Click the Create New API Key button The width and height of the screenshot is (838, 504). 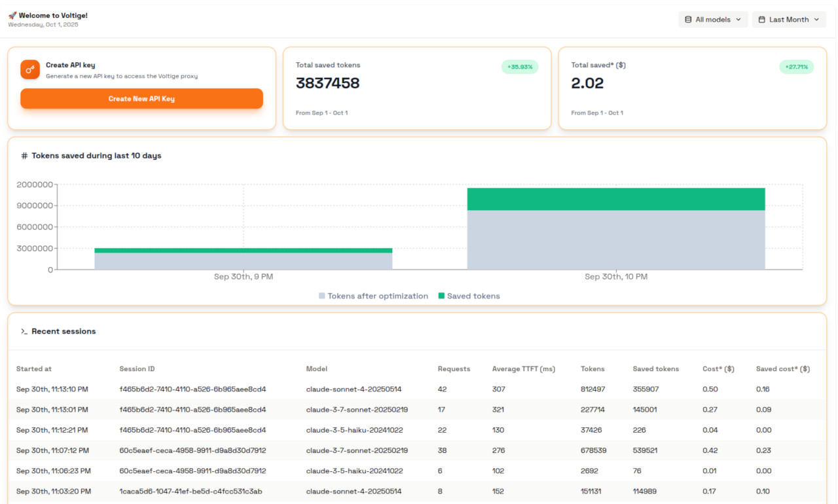point(141,98)
